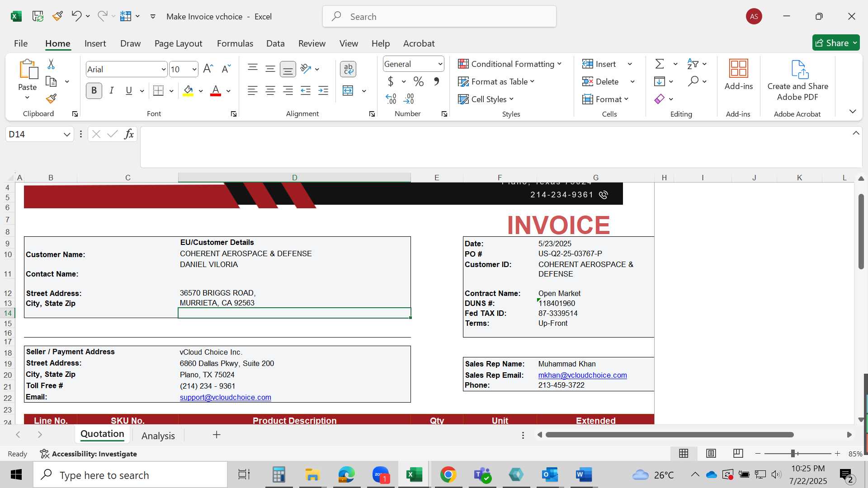Switch to the Data tab
This screenshot has height=488, width=868.
click(x=275, y=43)
